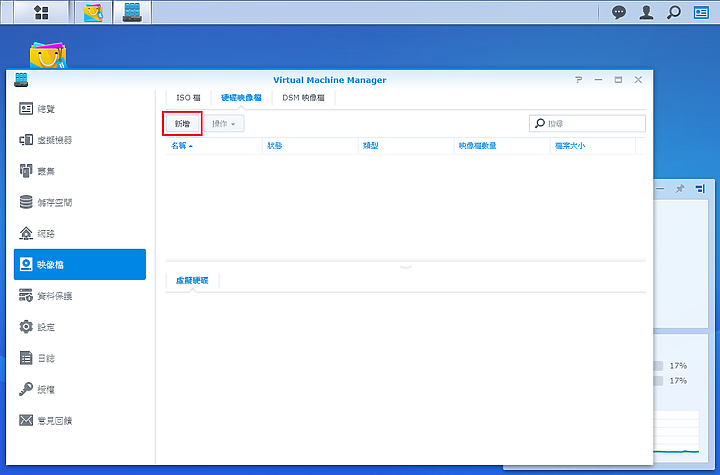Focus the 搜尋 search field
The image size is (720, 475).
click(587, 124)
